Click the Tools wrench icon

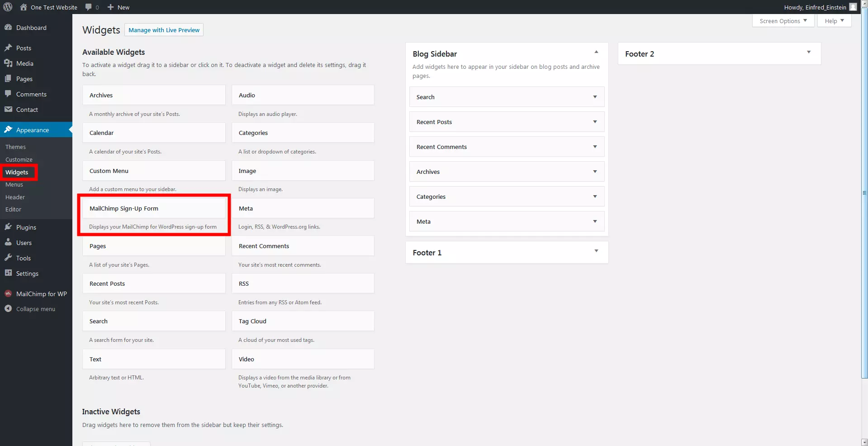pos(8,258)
